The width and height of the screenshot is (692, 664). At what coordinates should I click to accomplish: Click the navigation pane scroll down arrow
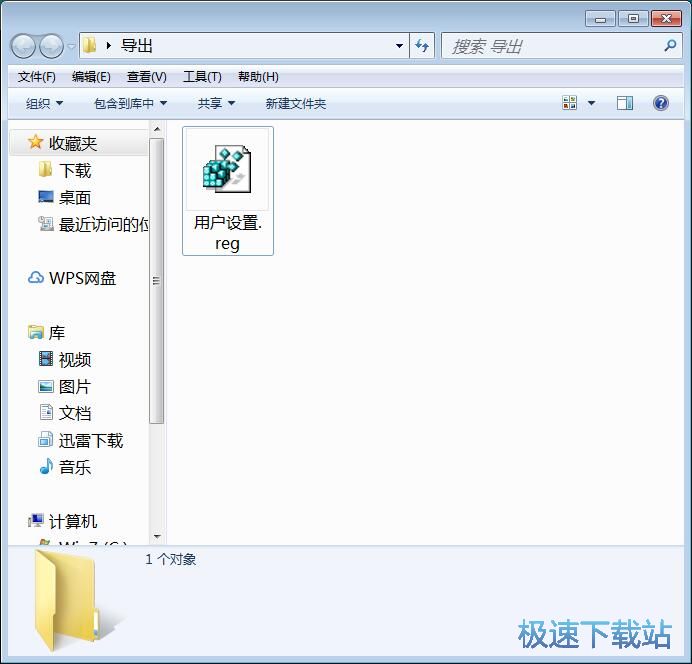(157, 536)
